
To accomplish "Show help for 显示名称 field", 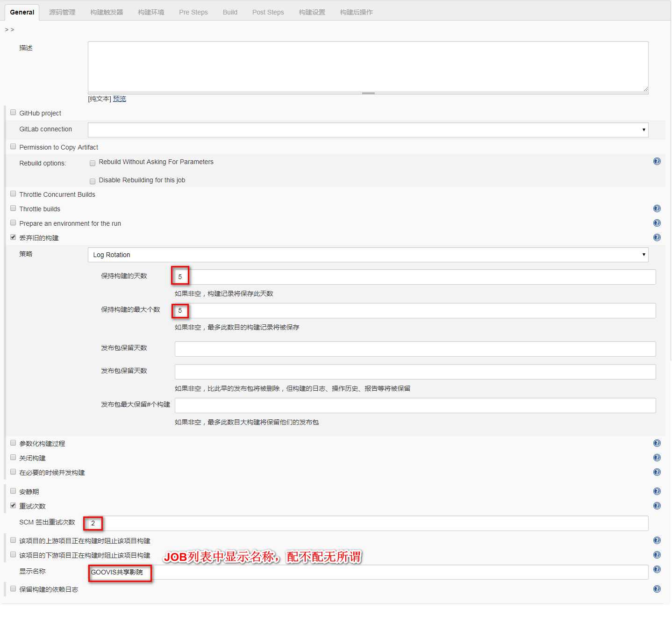I will tap(657, 570).
